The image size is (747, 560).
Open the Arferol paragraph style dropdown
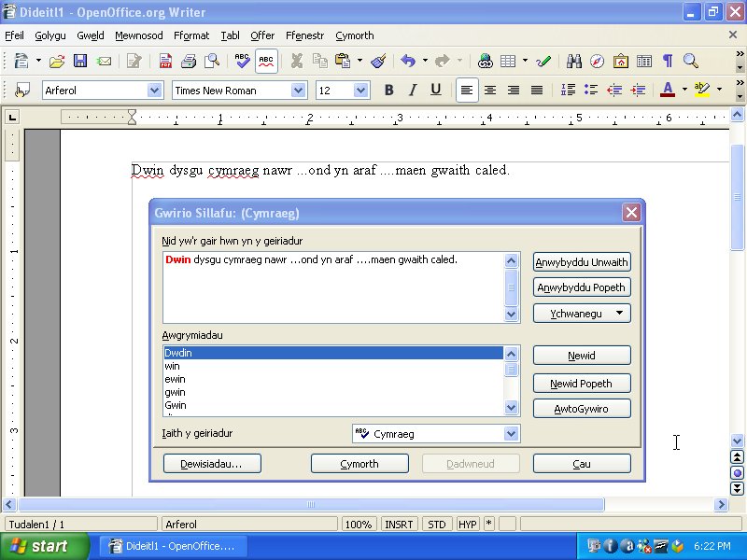[x=154, y=90]
